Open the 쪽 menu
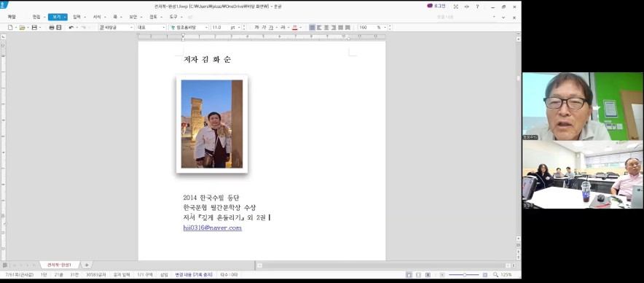Image resolution: width=644 pixels, height=283 pixels. [x=115, y=17]
